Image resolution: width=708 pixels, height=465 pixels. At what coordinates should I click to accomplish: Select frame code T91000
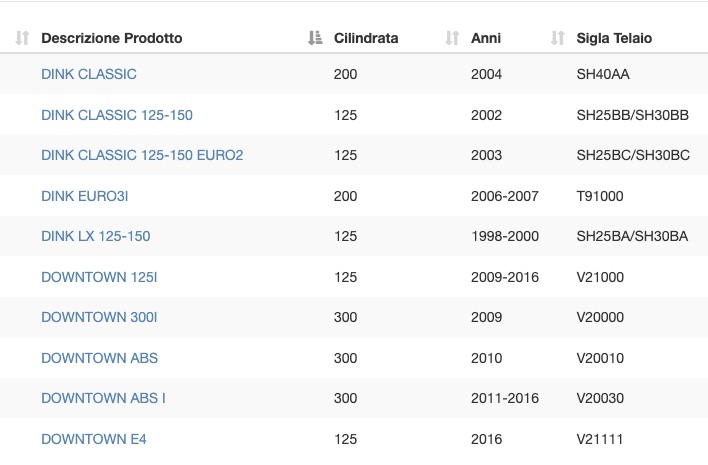pos(600,196)
